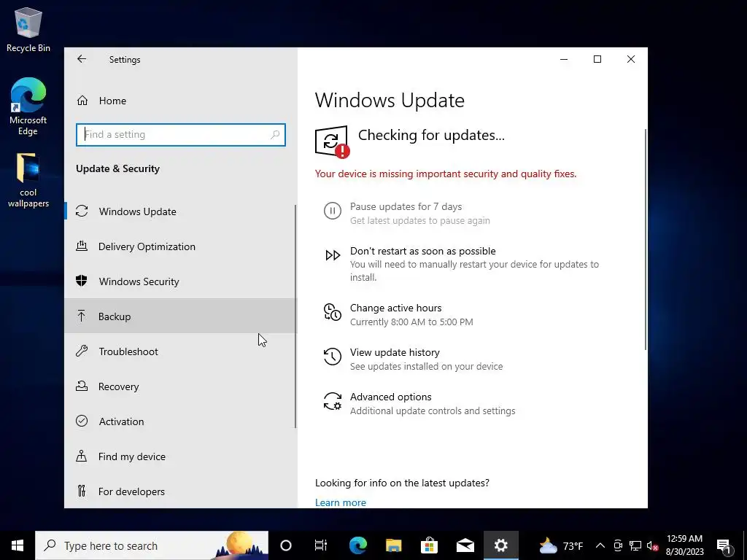This screenshot has width=747, height=560.
Task: Click the taskbar clock and date
Action: click(684, 545)
